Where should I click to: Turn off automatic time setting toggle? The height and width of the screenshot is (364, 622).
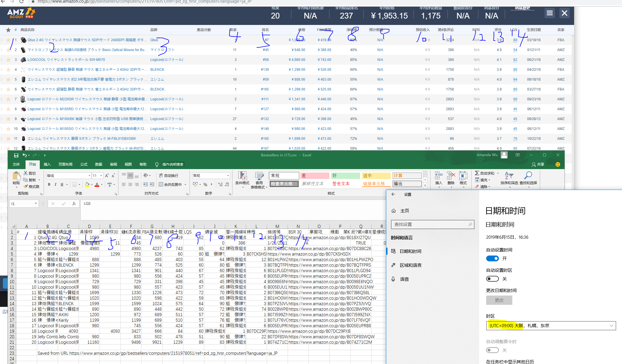point(492,258)
